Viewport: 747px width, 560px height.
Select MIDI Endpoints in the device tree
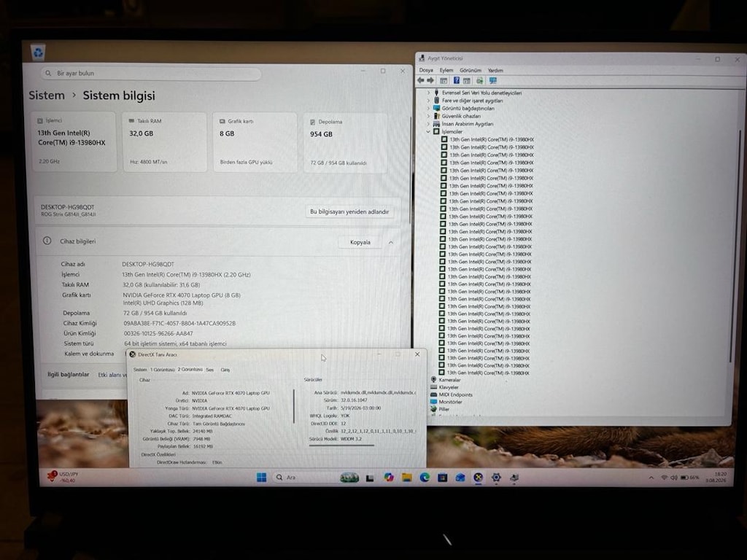(x=455, y=394)
